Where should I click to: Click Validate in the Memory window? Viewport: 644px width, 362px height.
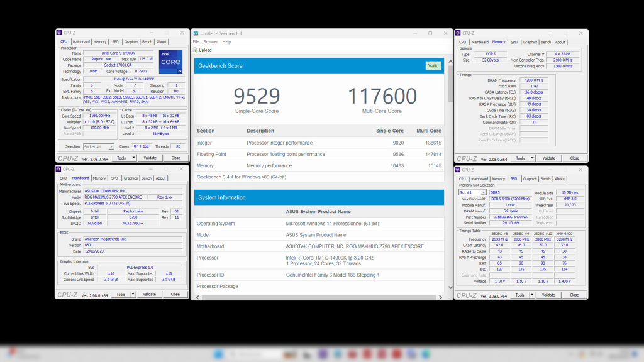pyautogui.click(x=548, y=158)
